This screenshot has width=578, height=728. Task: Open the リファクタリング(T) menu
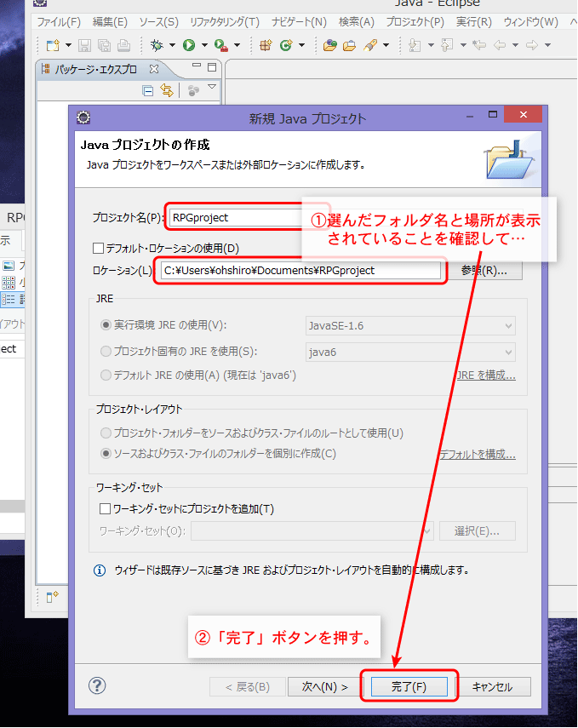click(226, 22)
